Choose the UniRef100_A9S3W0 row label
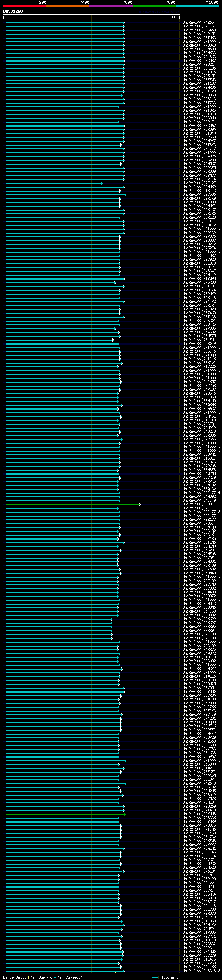Screen dimensions: 222x980 (x=199, y=118)
